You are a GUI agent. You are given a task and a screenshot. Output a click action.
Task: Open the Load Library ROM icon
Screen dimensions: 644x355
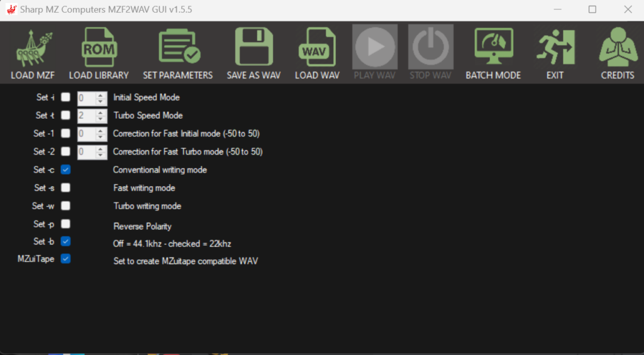coord(99,49)
